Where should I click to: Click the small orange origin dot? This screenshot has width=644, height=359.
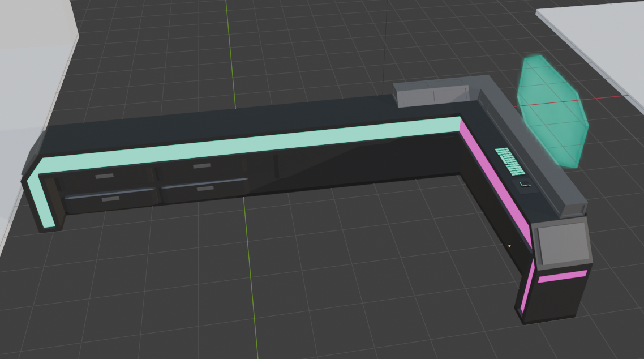coord(509,246)
